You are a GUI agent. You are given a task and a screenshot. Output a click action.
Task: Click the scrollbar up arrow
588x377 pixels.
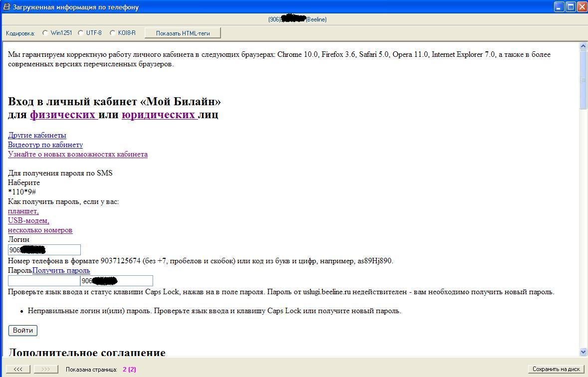583,46
